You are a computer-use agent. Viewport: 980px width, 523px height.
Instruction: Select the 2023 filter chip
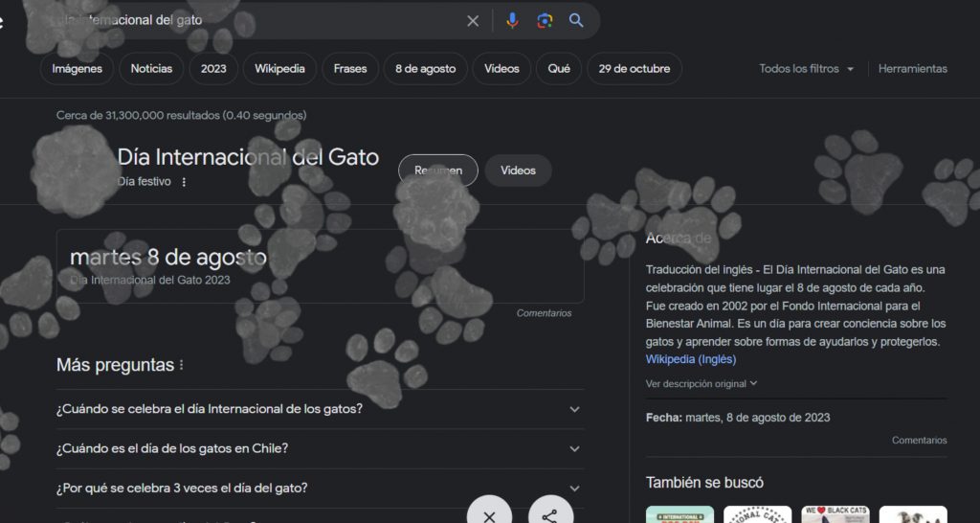coord(213,69)
